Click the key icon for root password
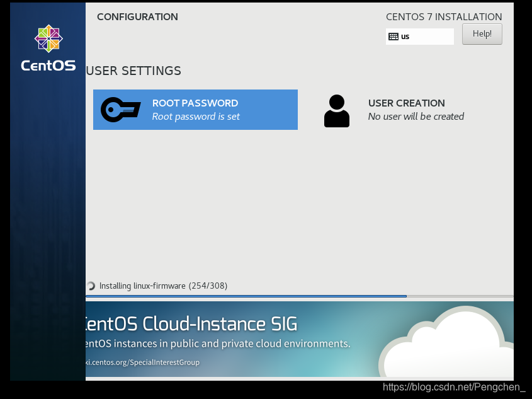 coord(121,110)
